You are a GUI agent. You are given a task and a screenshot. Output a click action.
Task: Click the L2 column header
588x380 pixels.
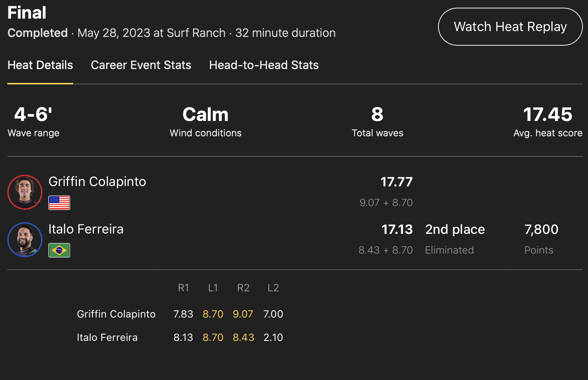pos(273,288)
